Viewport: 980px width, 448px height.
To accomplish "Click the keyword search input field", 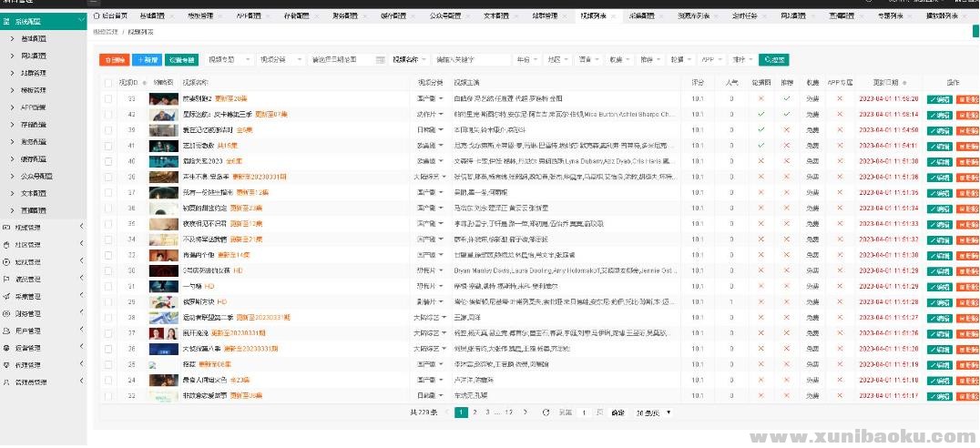I will (x=472, y=60).
